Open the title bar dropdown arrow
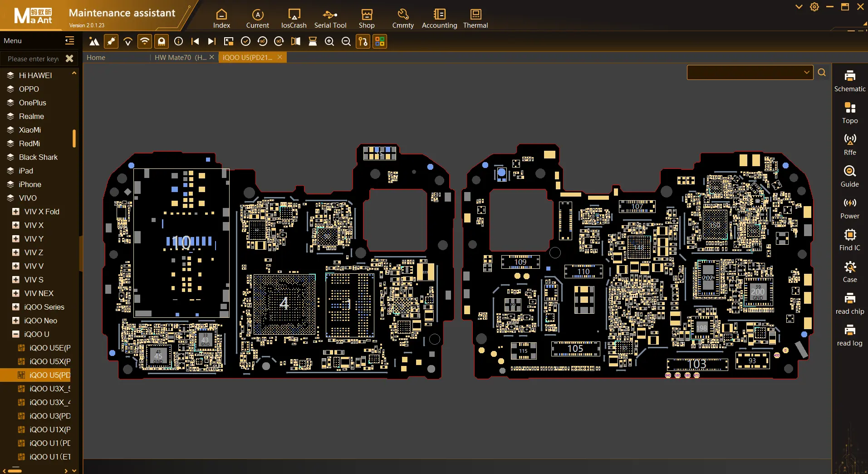The image size is (868, 474). (x=799, y=7)
